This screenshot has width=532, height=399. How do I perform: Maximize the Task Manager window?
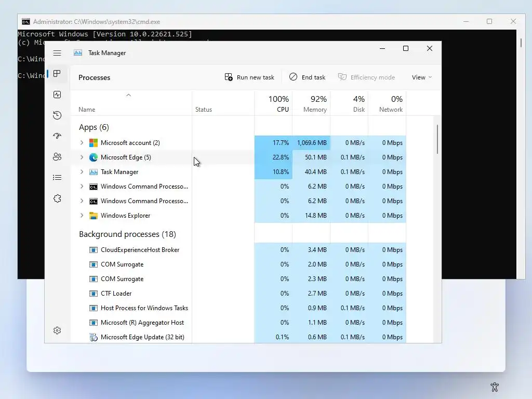(x=406, y=48)
